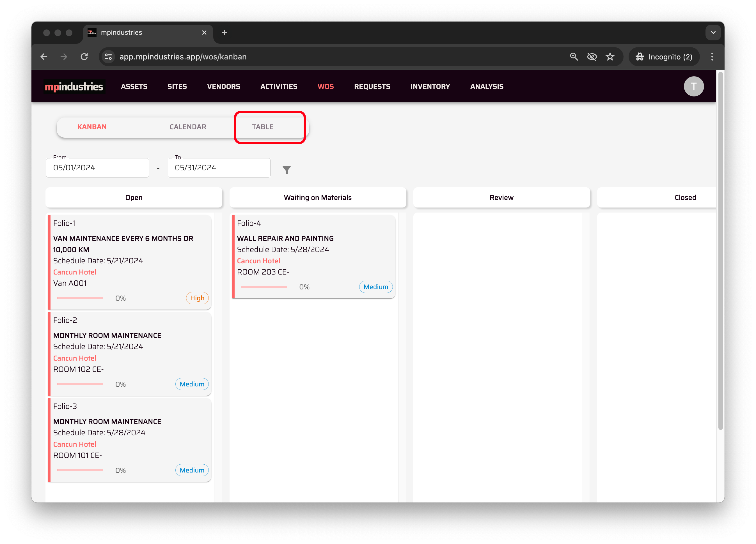Expand the tab search chevron
The height and width of the screenshot is (544, 756).
[713, 33]
